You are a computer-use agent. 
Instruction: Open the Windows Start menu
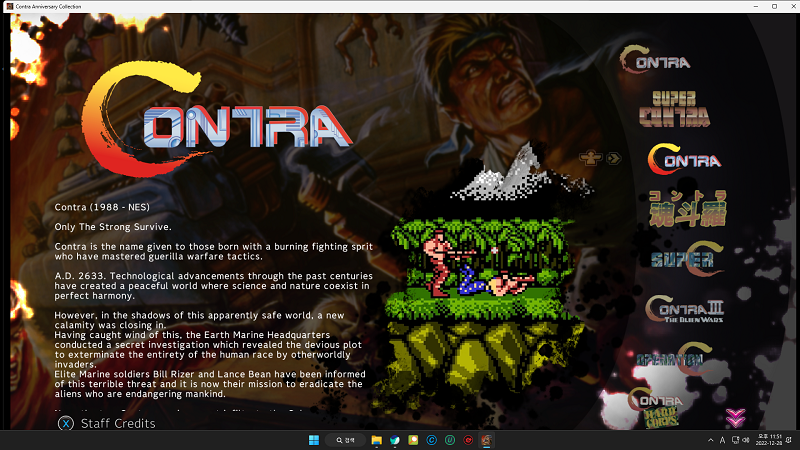pos(314,440)
